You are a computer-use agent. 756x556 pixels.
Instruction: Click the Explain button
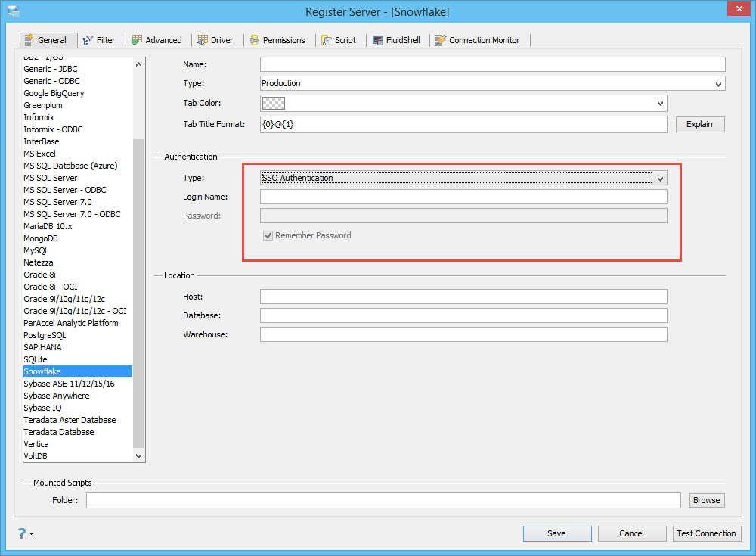point(699,125)
